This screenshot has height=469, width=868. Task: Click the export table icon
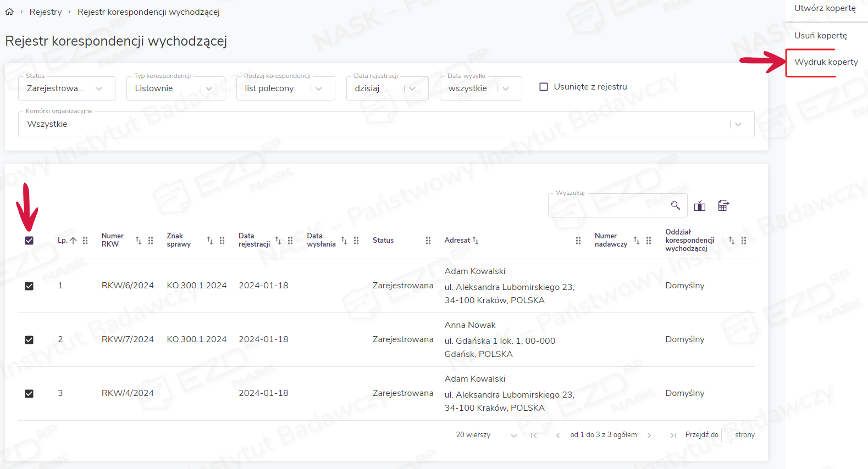tap(723, 205)
